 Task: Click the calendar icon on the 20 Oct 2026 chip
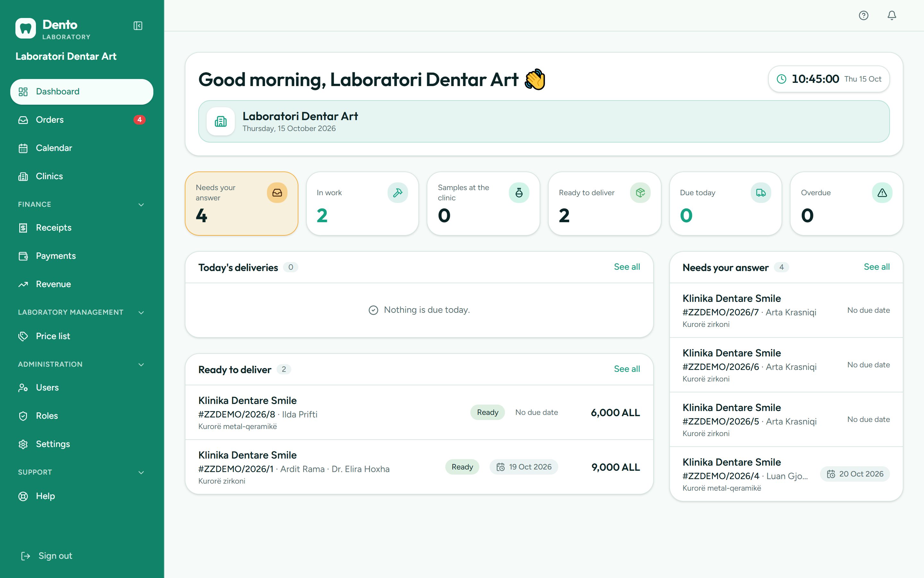(831, 474)
